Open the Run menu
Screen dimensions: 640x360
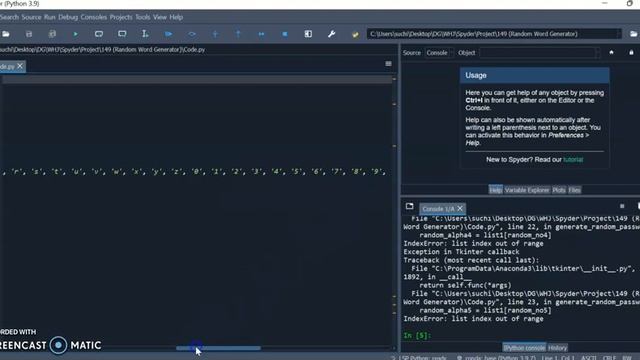(x=49, y=17)
